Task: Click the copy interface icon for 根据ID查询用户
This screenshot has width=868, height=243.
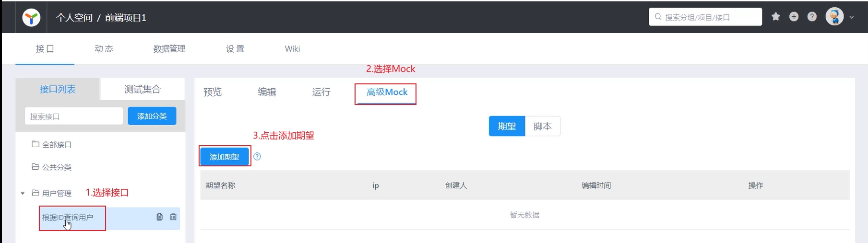Action: click(160, 217)
